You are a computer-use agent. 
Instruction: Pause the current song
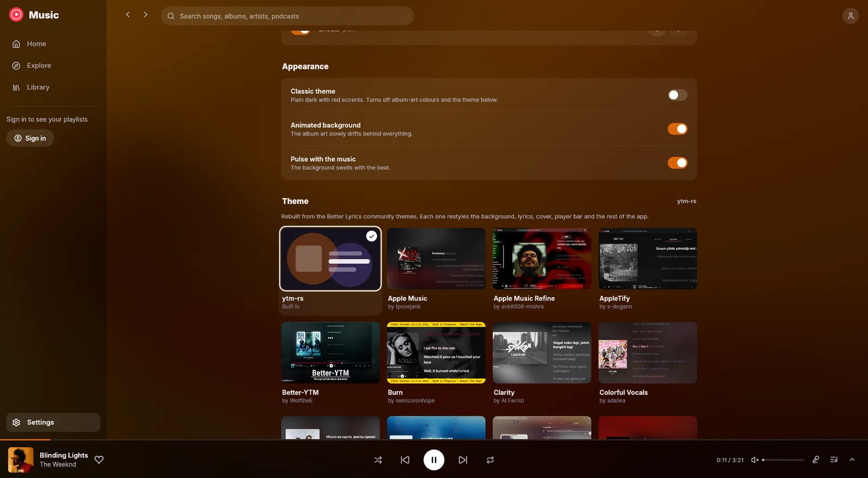point(433,460)
